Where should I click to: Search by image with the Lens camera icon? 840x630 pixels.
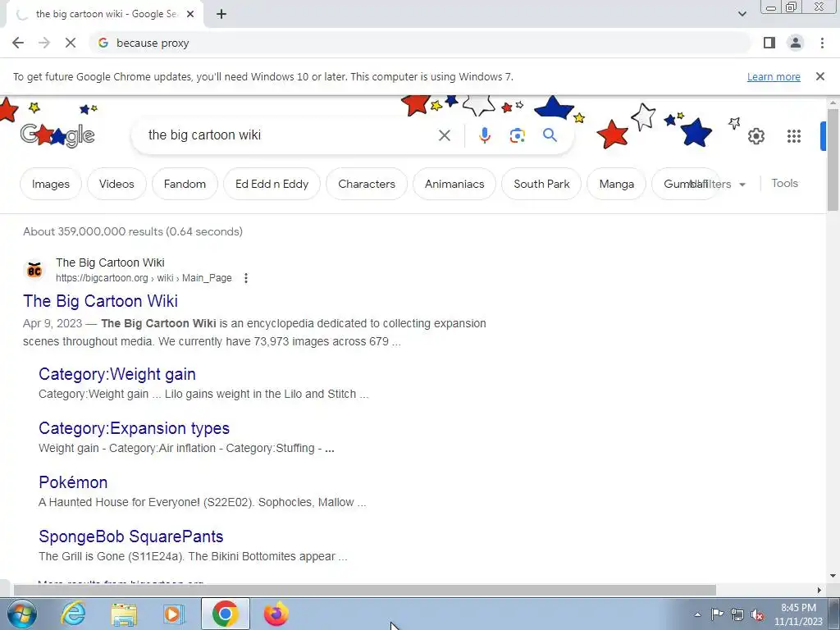tap(517, 135)
